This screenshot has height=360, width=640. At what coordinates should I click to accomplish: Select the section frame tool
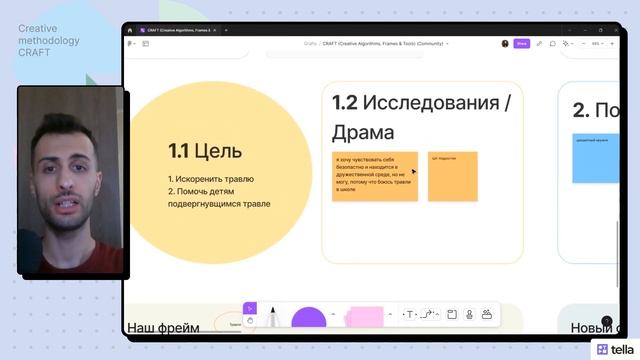tap(452, 314)
